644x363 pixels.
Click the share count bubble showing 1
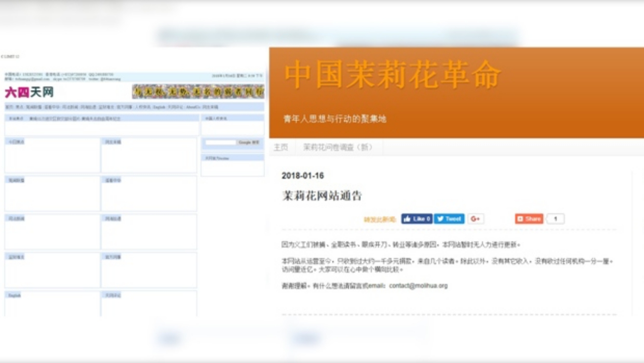point(555,219)
